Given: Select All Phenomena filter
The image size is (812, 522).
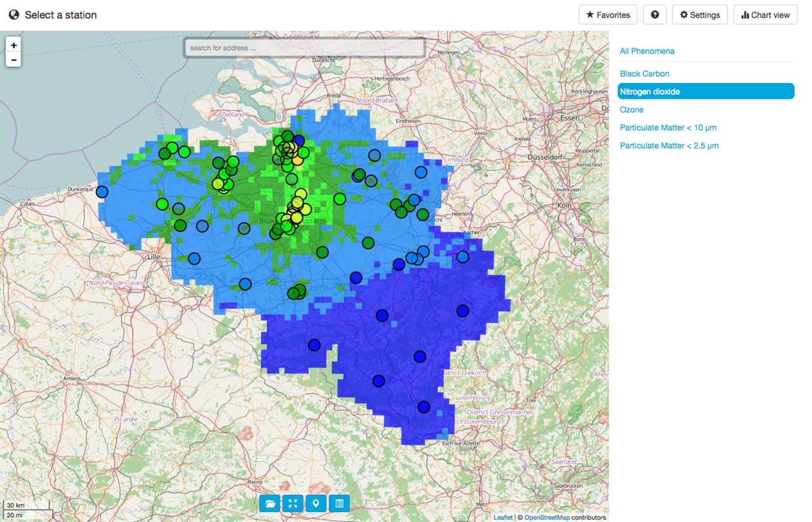Looking at the screenshot, I should click(647, 51).
